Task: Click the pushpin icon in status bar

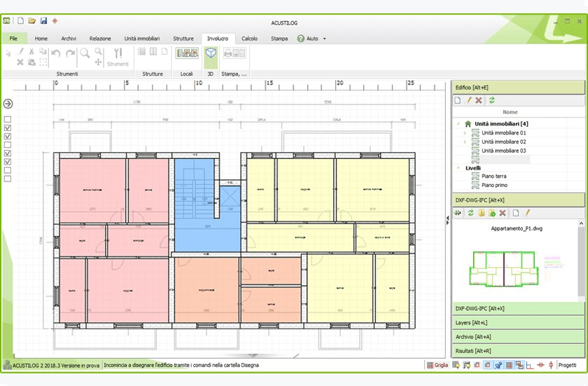Action: (x=498, y=365)
